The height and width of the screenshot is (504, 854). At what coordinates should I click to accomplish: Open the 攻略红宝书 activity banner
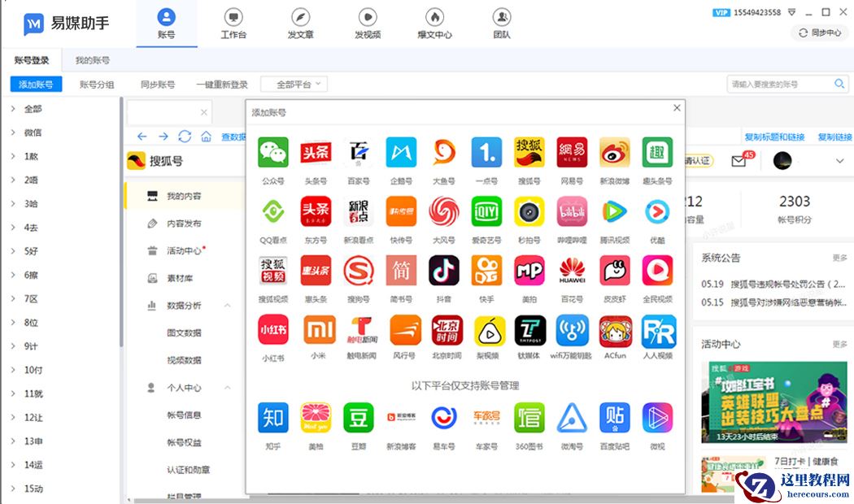pos(774,402)
